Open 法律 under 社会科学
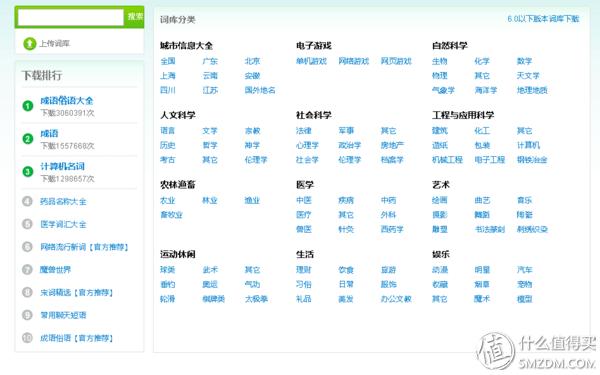This screenshot has height=375, width=600. [x=304, y=131]
